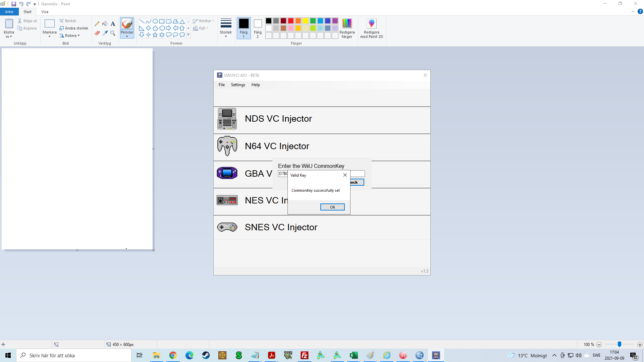Screen dimensions: 644x362
Task: Open Redigera färger color editor
Action: pyautogui.click(x=347, y=28)
